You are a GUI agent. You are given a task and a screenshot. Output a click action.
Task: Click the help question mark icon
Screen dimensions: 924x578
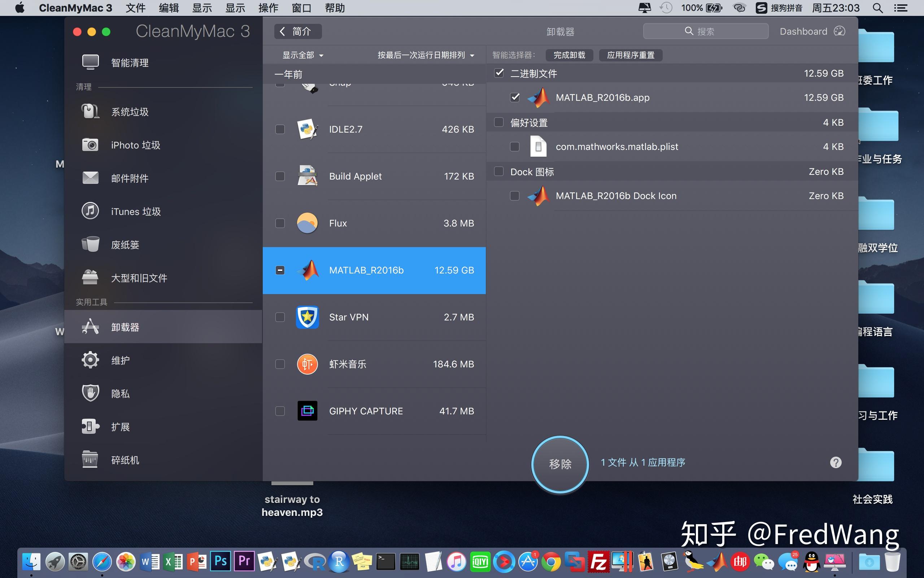[836, 462]
